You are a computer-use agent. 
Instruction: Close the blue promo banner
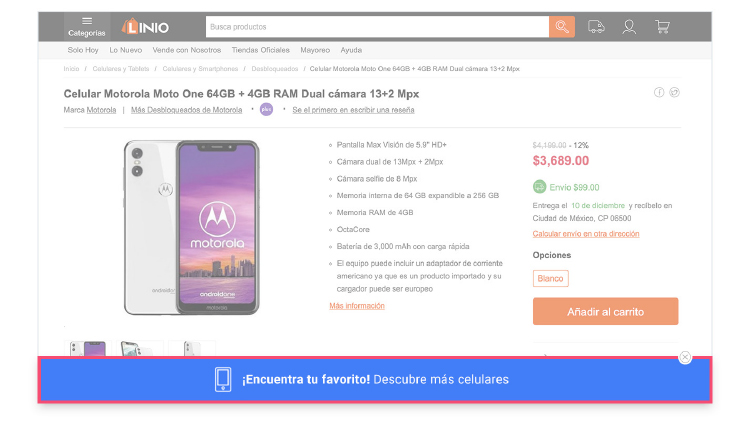coord(685,357)
